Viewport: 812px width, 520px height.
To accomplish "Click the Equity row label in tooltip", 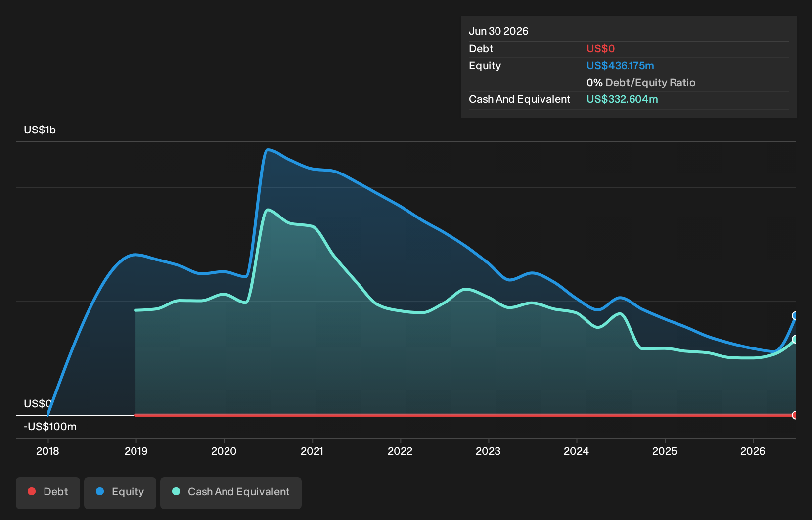I will point(485,66).
